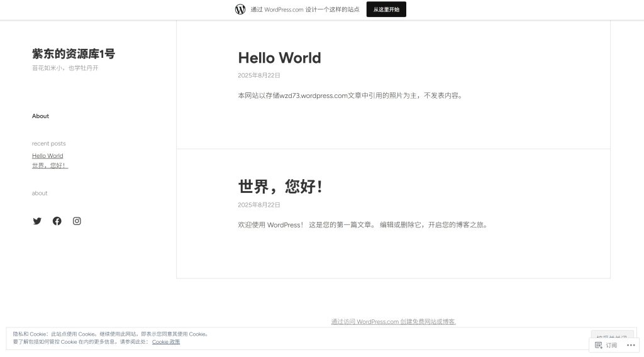
Task: Open the Facebook social link icon
Action: (x=57, y=221)
